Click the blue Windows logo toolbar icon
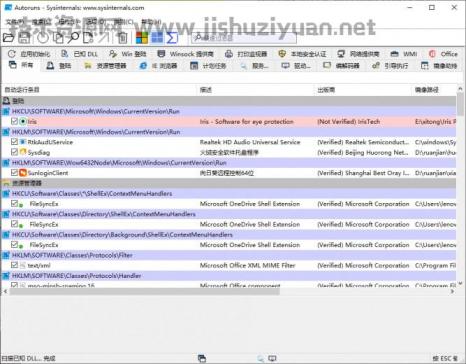Screen dimensions: 466x364 pos(157,38)
